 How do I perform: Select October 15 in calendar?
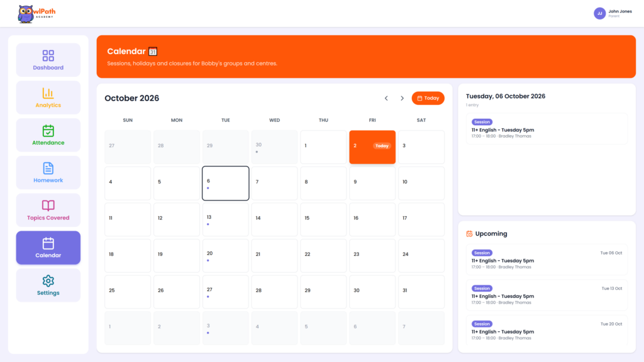(323, 219)
